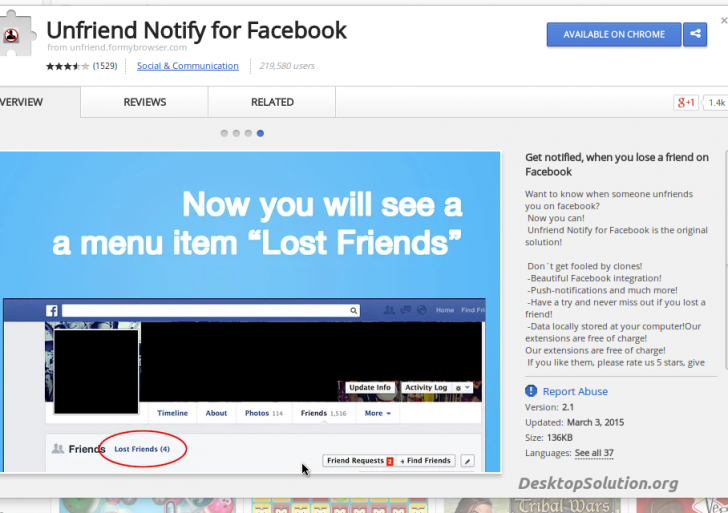Image resolution: width=728 pixels, height=513 pixels.
Task: Click the Available on Chrome button
Action: (x=614, y=34)
